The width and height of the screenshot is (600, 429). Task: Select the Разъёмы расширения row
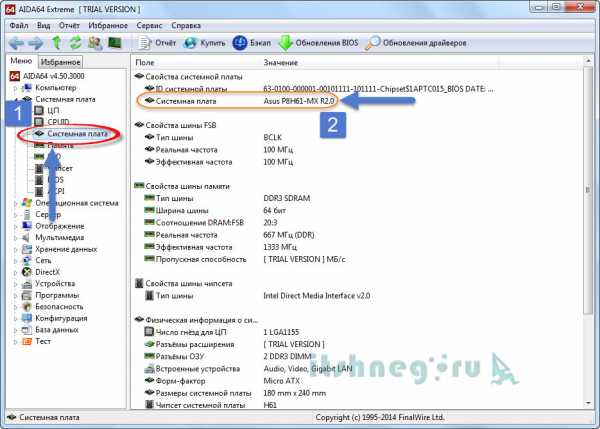point(235,344)
